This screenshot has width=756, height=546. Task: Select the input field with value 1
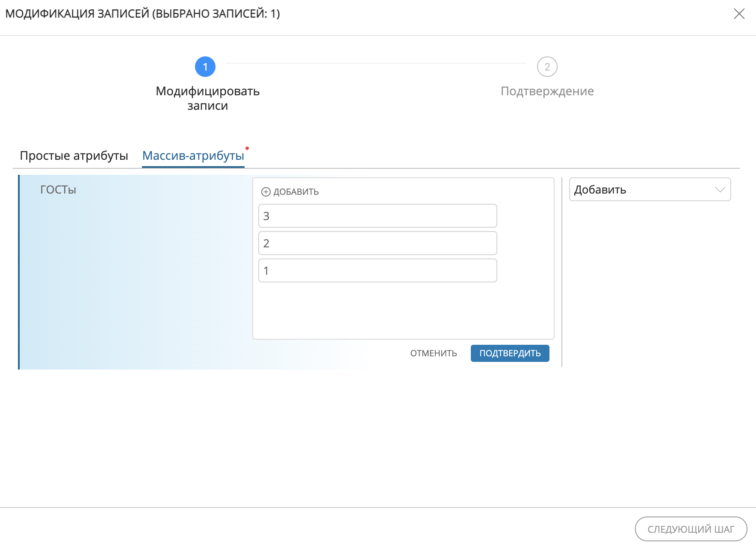pos(377,270)
